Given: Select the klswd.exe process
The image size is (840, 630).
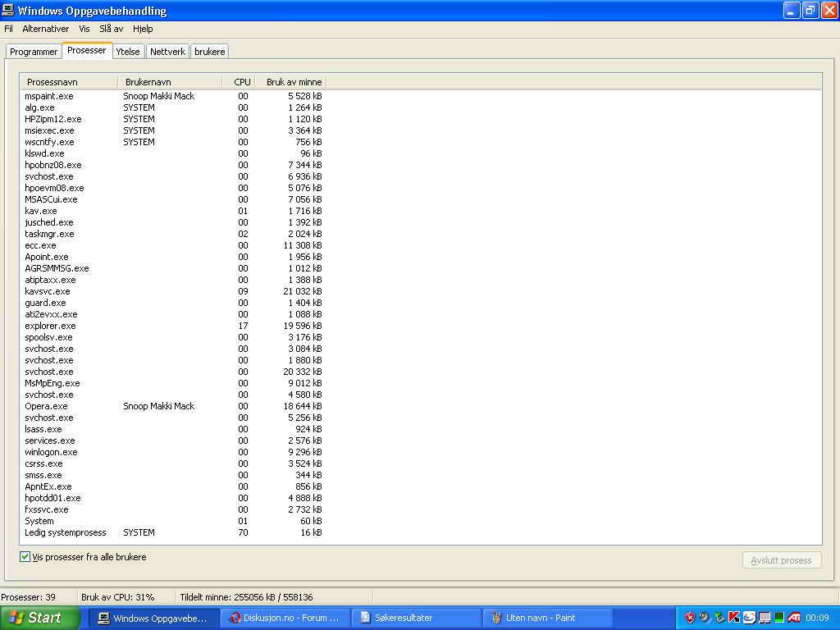Looking at the screenshot, I should 173,153.
